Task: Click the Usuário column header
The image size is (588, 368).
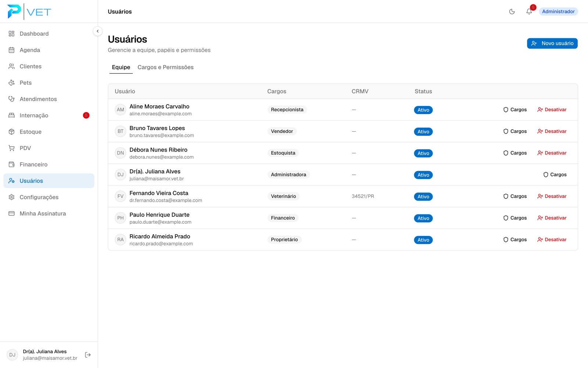Action: (x=125, y=91)
